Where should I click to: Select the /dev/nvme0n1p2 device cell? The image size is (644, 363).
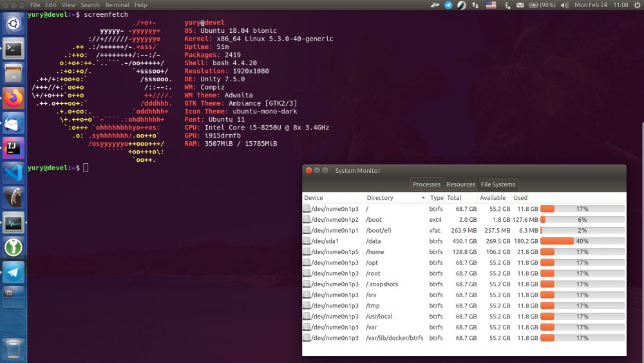(335, 220)
